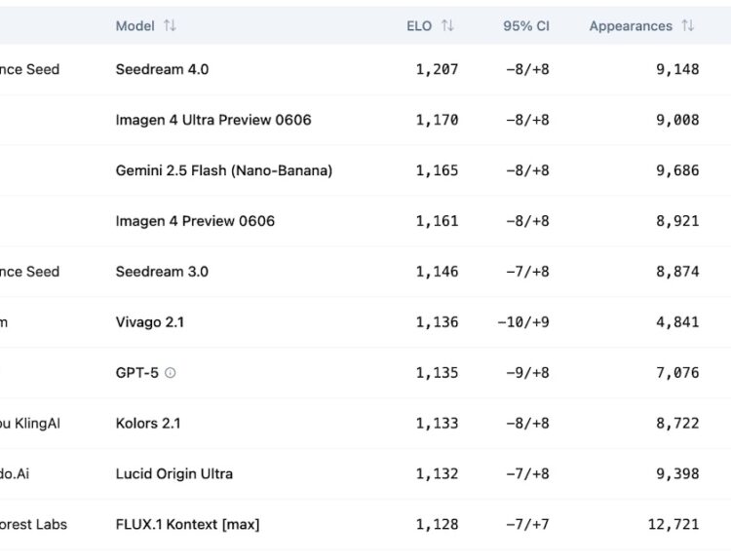Select Gemini 2.5 Flash (Nano-Banana) model
Image resolution: width=731 pixels, height=560 pixels.
[x=223, y=170]
